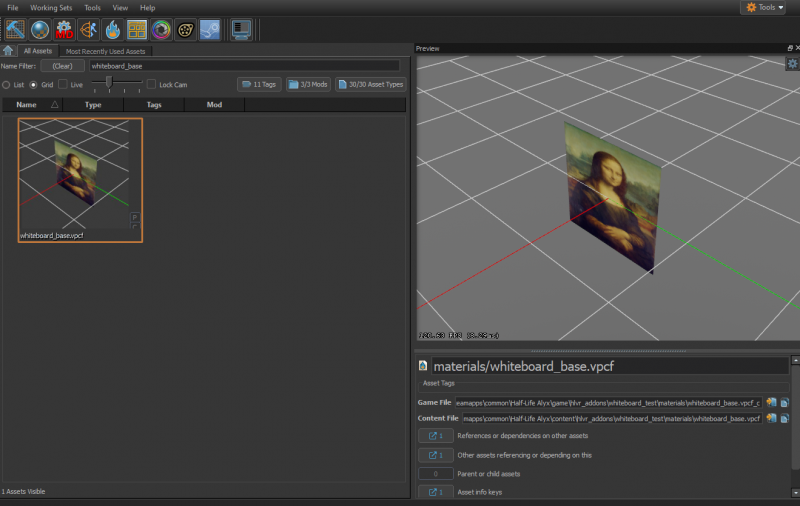Undock the Preview panel
Image resolution: width=800 pixels, height=506 pixels.
pos(790,48)
